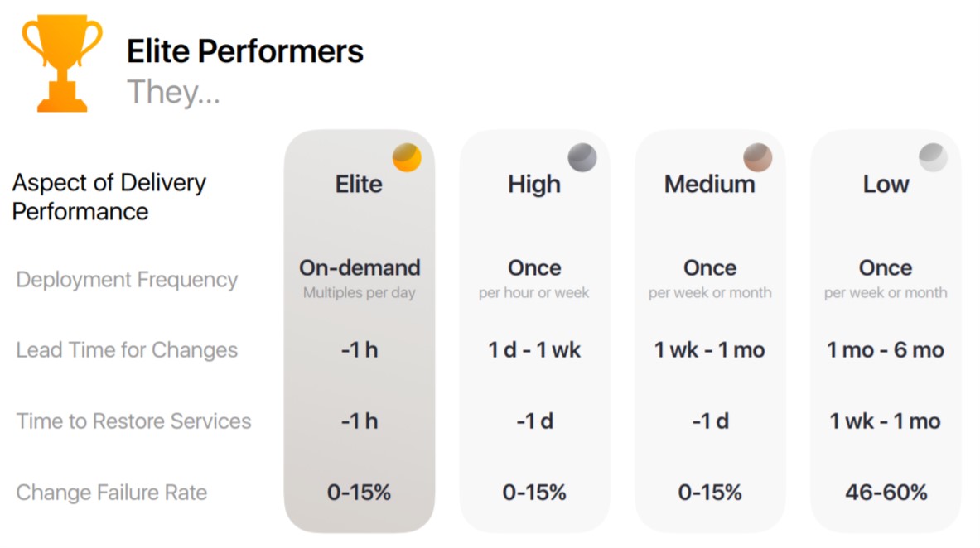Select the gold medal in Elite column

point(407,157)
